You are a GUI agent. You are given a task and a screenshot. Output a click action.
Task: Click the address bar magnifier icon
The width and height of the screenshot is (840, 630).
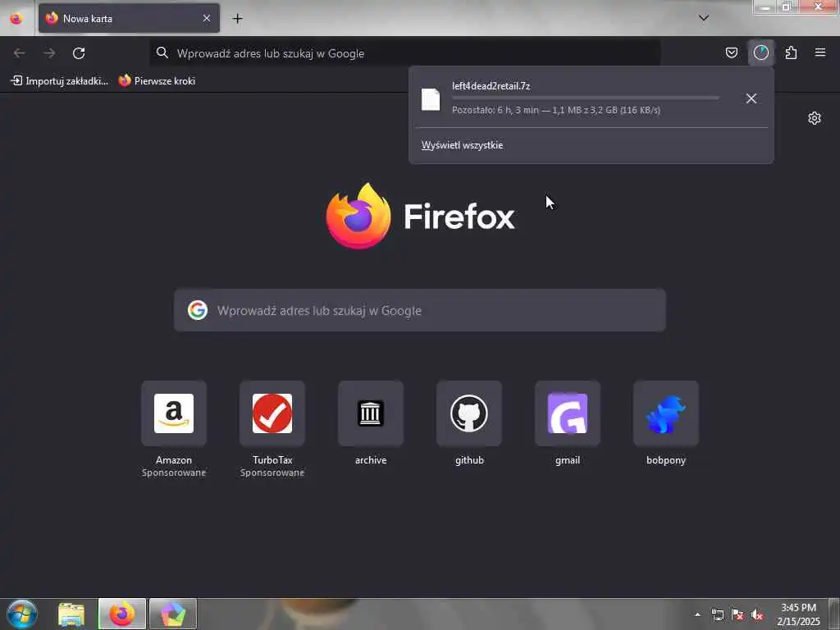(162, 52)
